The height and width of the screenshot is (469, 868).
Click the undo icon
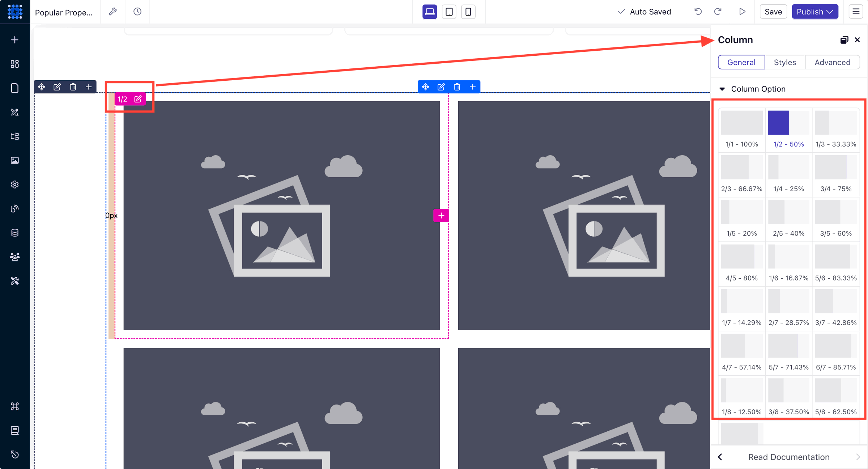coord(698,12)
